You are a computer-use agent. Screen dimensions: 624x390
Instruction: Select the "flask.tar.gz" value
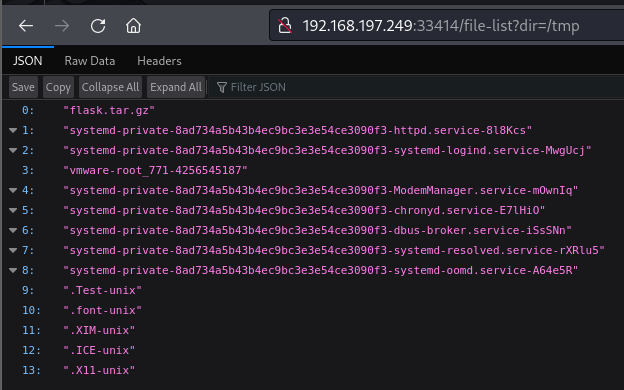tap(109, 110)
